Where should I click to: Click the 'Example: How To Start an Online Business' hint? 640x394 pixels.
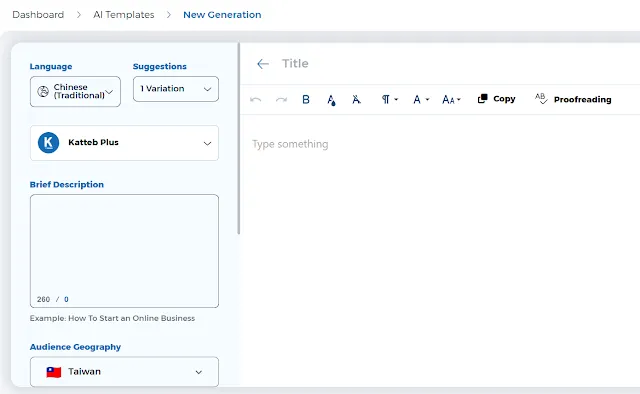point(112,318)
